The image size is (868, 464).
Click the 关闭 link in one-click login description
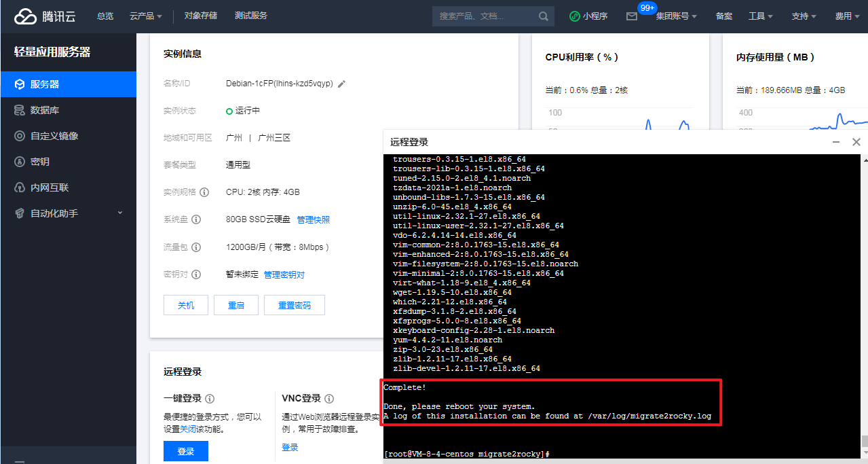coord(188,429)
